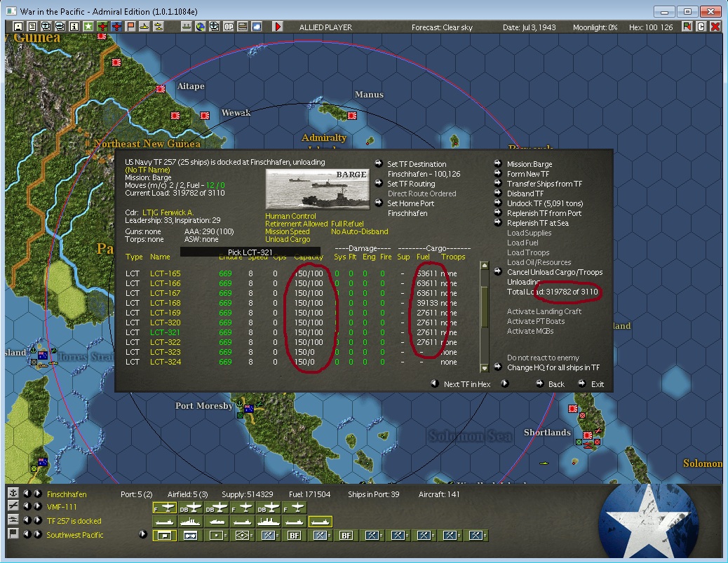The height and width of the screenshot is (563, 728).
Task: Select Disband TF option
Action: [x=525, y=194]
